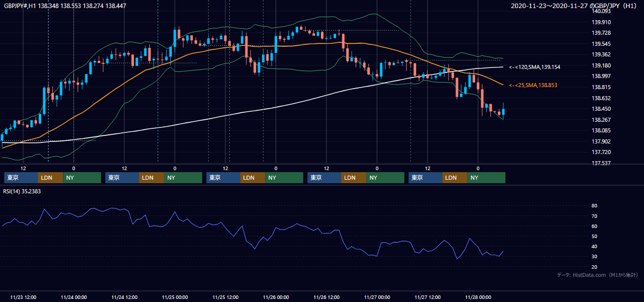Viewport: 644px width, 302px height.
Task: Select the 2020-11-23〜2020-11-27 GBP/JPY chart title
Action: tap(574, 6)
